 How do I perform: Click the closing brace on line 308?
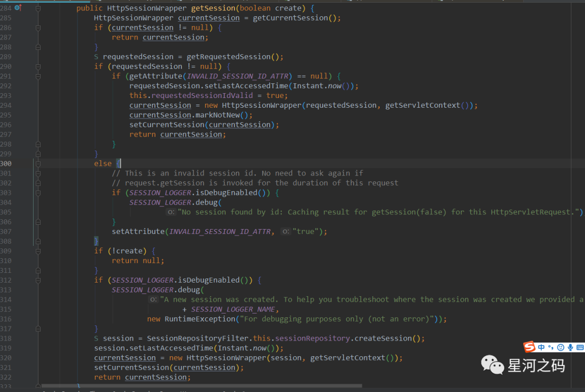pyautogui.click(x=96, y=241)
